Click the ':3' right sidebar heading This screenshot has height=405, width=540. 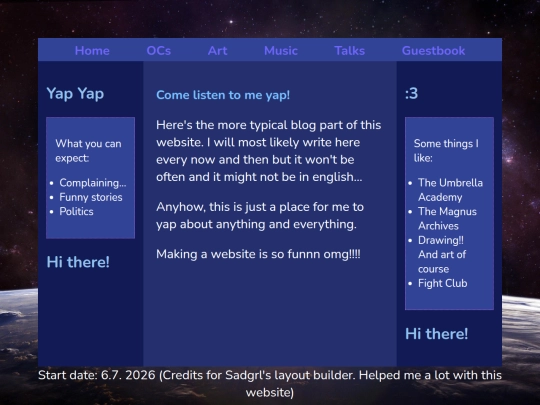(x=412, y=93)
